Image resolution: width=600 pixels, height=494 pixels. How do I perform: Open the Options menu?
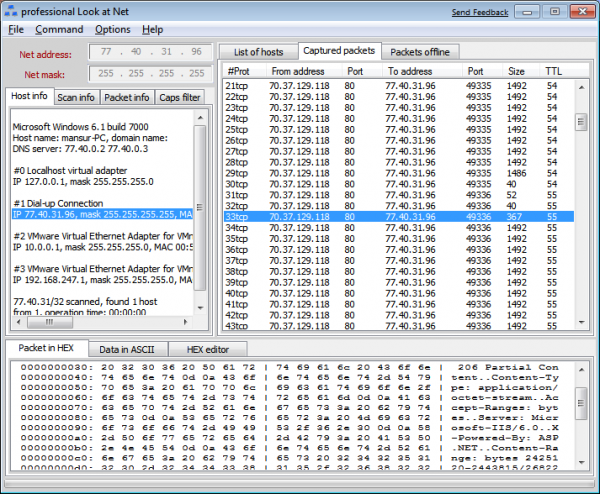(x=112, y=30)
